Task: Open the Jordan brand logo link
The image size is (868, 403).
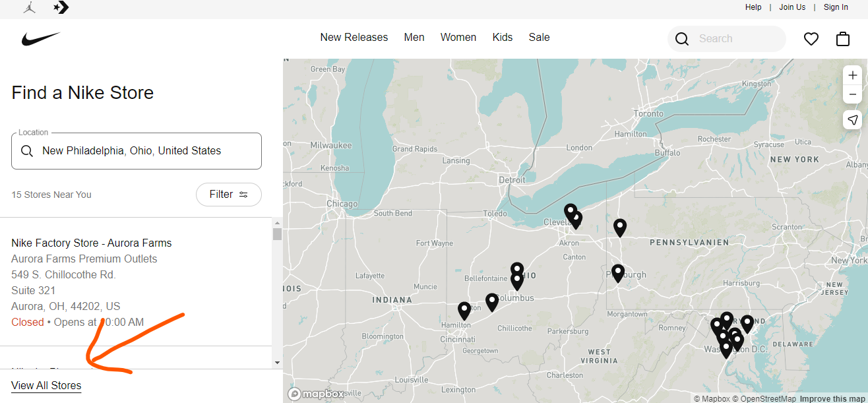Action: (x=30, y=7)
